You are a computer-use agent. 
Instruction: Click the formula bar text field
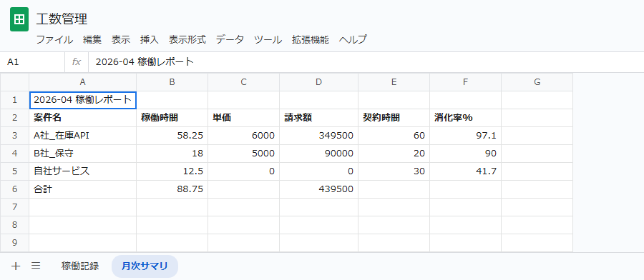[366, 62]
